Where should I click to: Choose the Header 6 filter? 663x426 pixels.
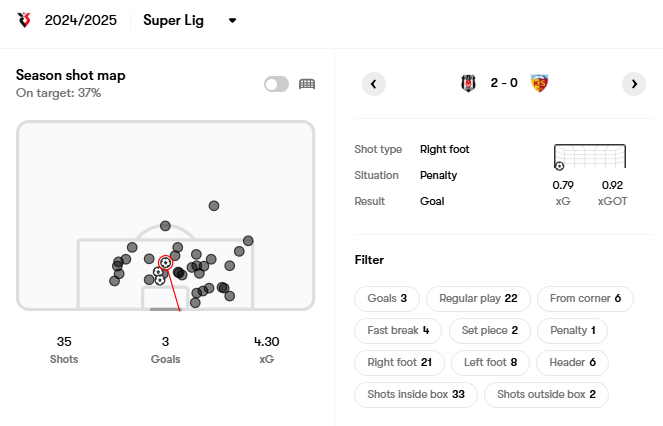tap(573, 363)
